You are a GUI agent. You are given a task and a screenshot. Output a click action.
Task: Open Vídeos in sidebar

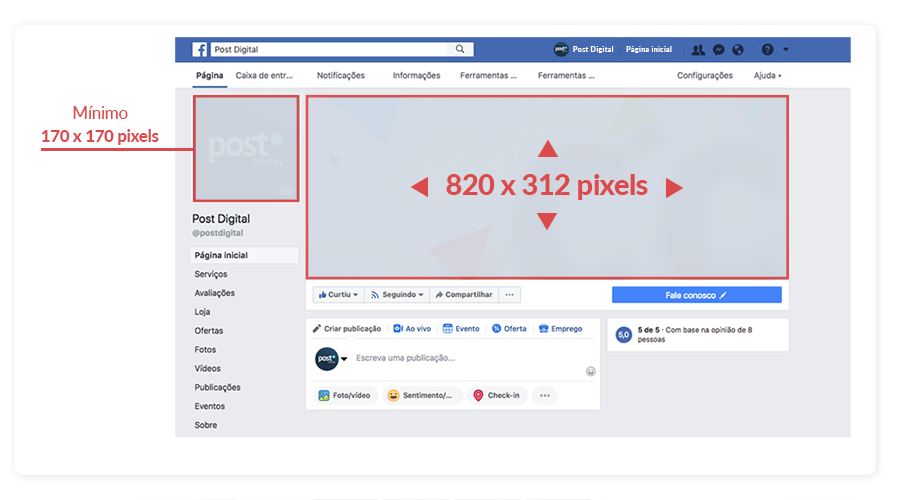[x=207, y=369]
